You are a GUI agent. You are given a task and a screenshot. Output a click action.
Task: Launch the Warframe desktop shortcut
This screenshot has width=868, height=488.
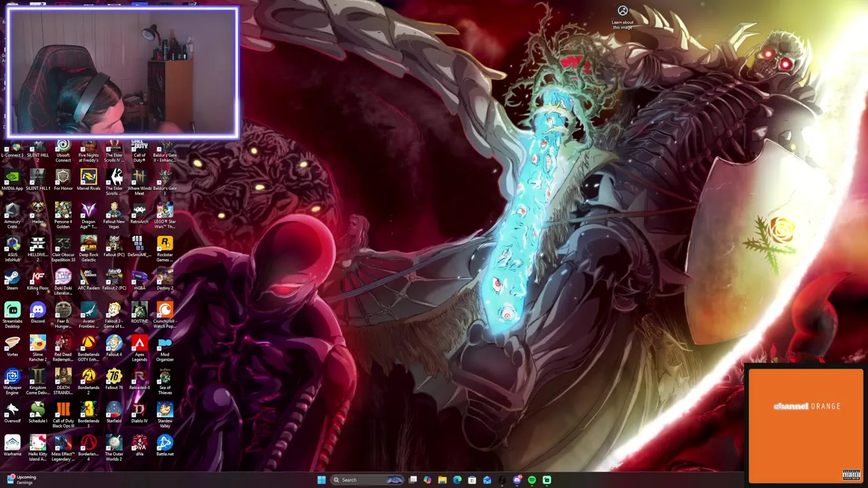12,446
